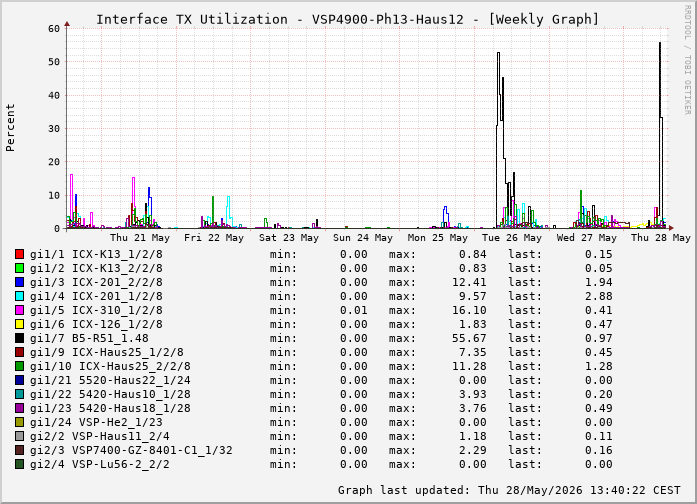This screenshot has height=504, width=697.
Task: Click the gray swatch for gi2/2 VSP-Haus11_2/4
Action: pos(19,436)
